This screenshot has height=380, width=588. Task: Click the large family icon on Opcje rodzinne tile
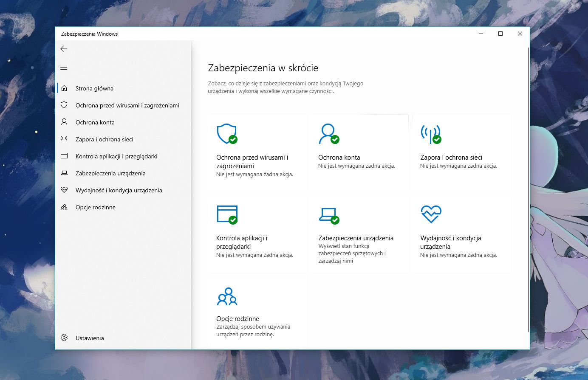227,296
